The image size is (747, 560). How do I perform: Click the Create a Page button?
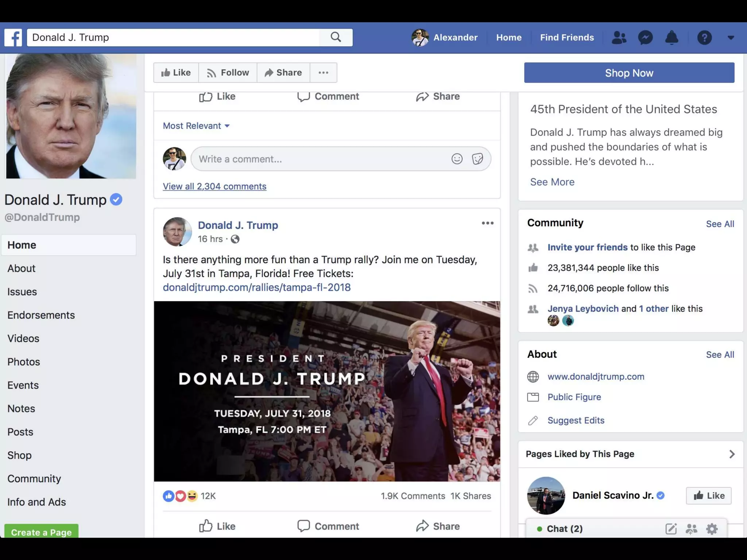tap(41, 531)
